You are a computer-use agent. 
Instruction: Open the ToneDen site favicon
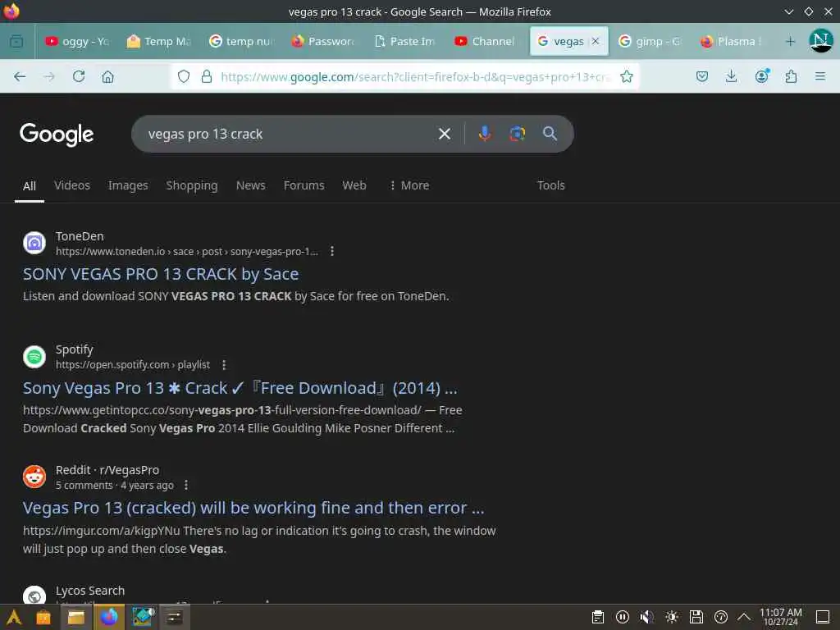pos(34,243)
